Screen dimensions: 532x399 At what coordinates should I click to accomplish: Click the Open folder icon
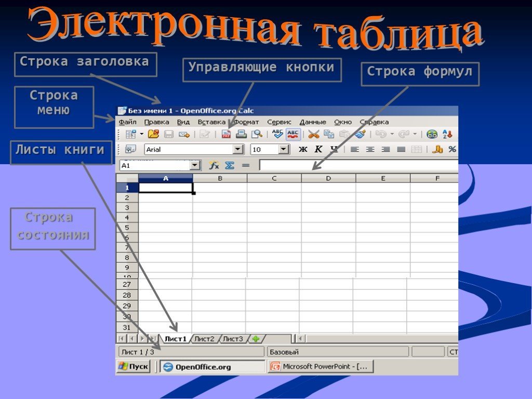[x=153, y=134]
